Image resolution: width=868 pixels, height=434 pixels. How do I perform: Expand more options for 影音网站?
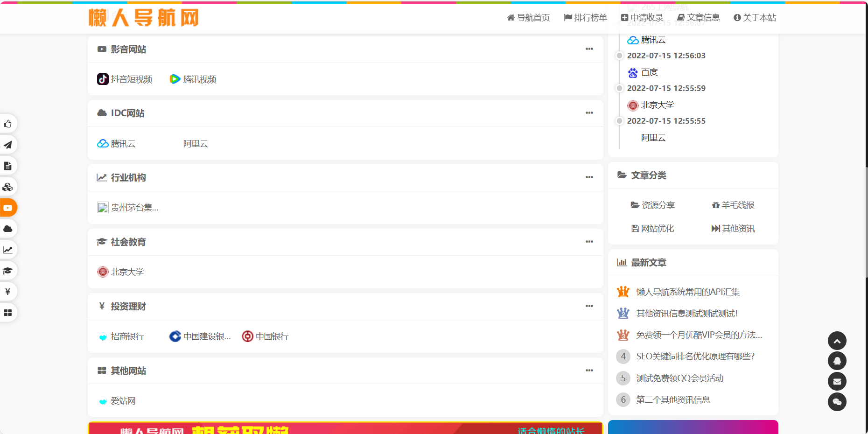589,49
